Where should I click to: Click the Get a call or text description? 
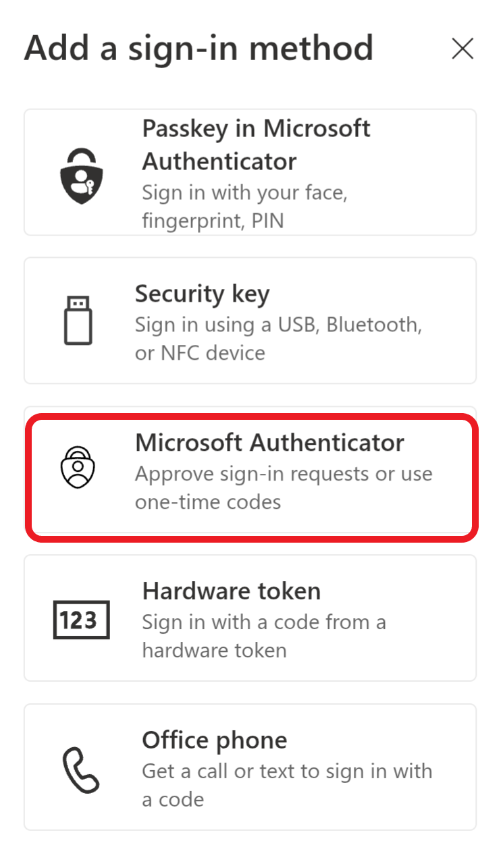(x=287, y=785)
